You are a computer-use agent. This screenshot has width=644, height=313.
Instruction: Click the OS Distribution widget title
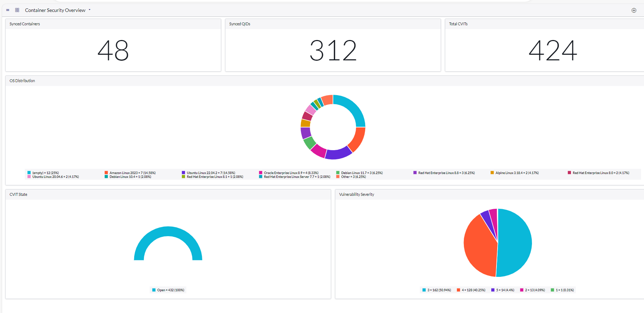[22, 81]
